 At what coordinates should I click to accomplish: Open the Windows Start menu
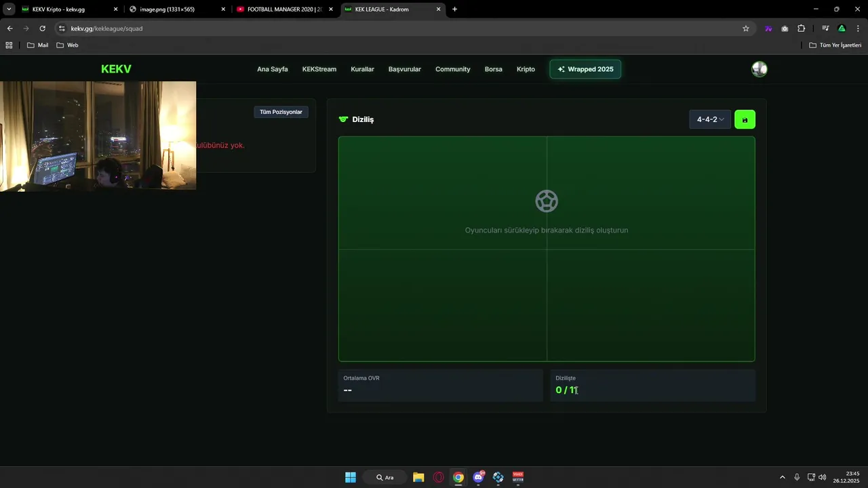(x=351, y=477)
